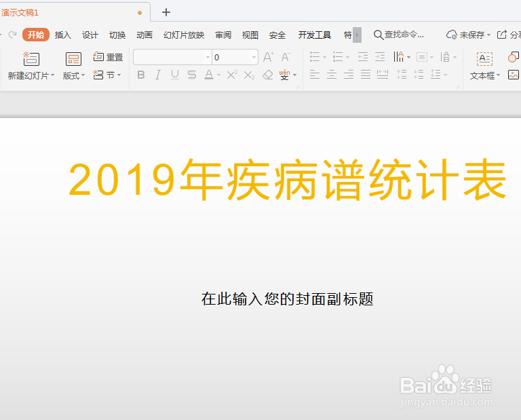Screen dimensions: 521x420
Task: Switch to the Animation (动画) tab
Action: (144, 35)
